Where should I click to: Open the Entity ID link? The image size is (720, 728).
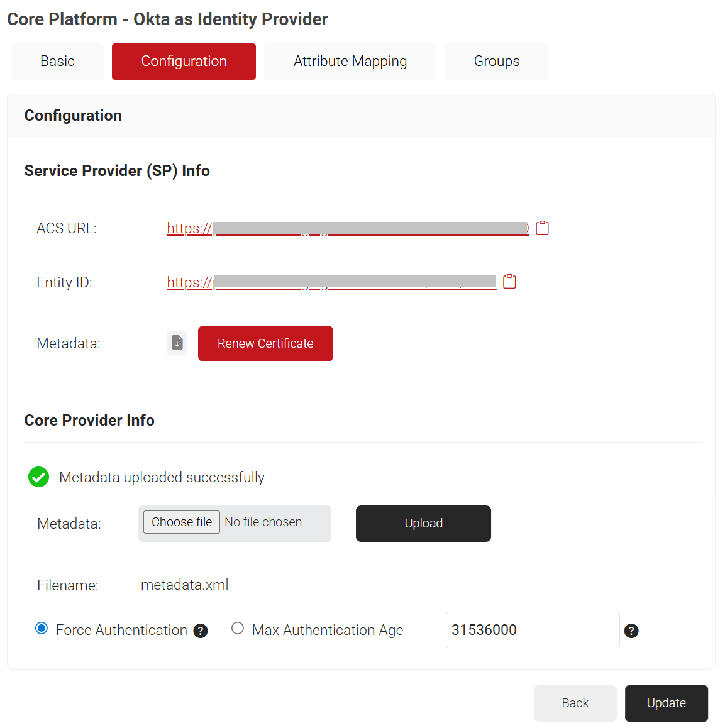331,283
